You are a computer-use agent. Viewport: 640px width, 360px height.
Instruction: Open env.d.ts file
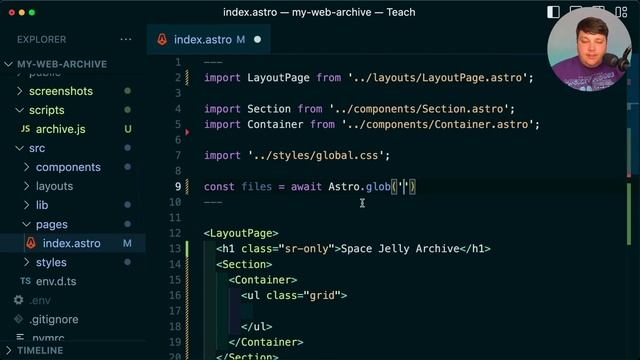click(x=56, y=281)
